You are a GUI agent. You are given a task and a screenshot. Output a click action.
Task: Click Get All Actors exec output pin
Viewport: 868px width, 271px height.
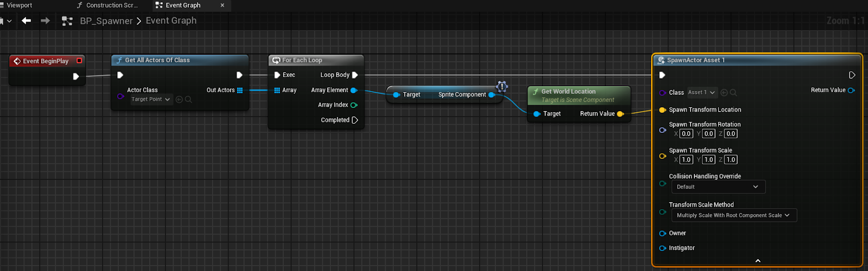pyautogui.click(x=239, y=75)
